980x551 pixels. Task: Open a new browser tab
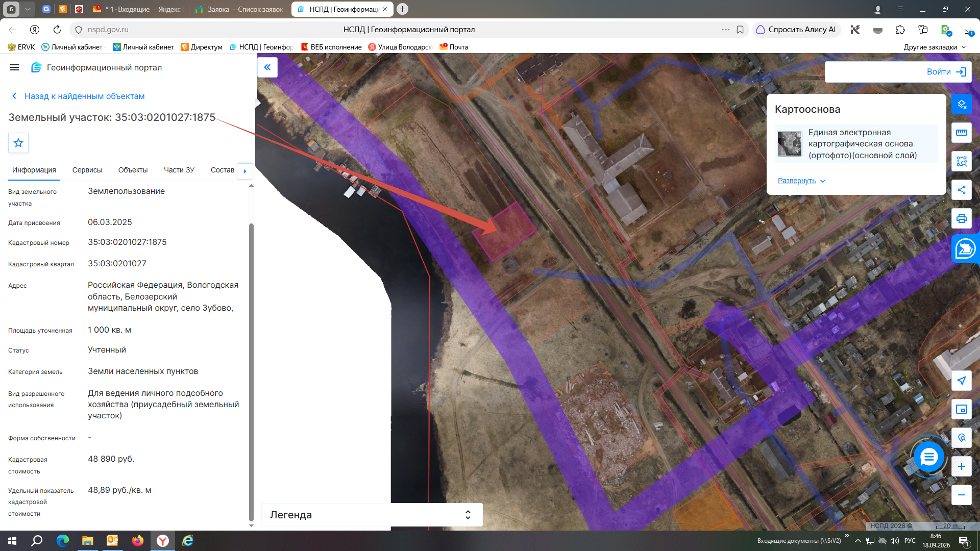pyautogui.click(x=402, y=9)
